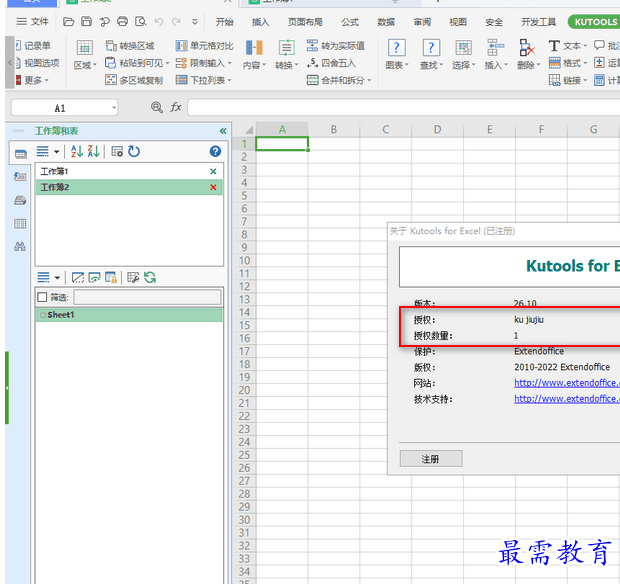Click the fx insert function icon
This screenshot has width=620, height=584.
point(176,107)
